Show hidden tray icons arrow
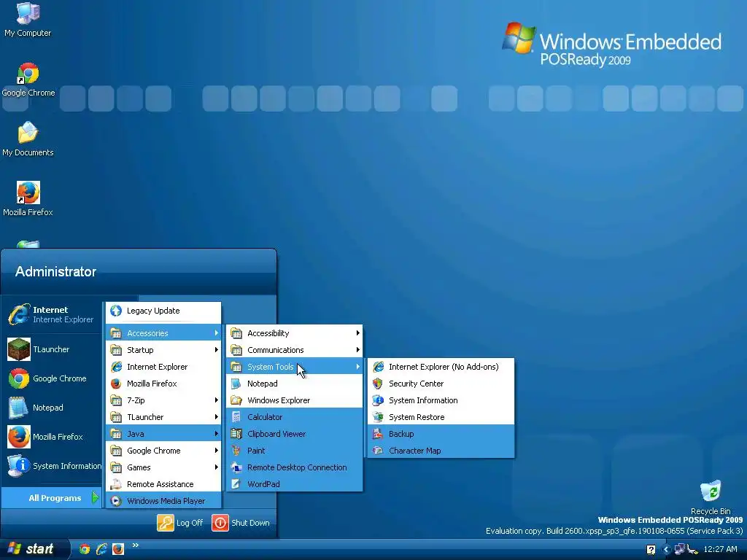This screenshot has height=560, width=747. coord(666,550)
